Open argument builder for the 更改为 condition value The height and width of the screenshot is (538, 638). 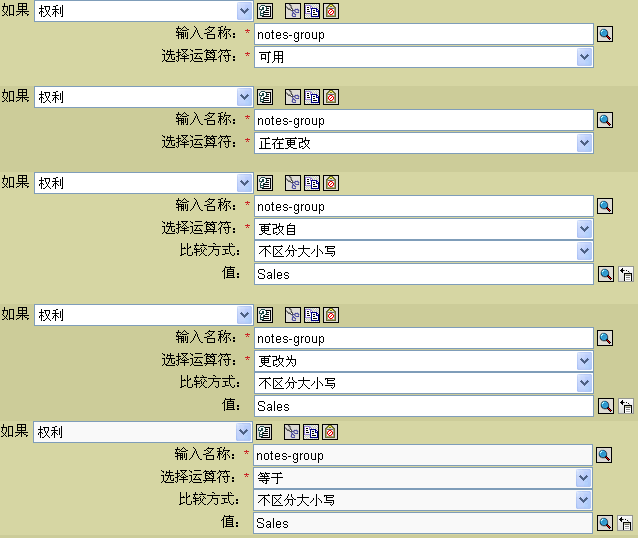pyautogui.click(x=626, y=406)
